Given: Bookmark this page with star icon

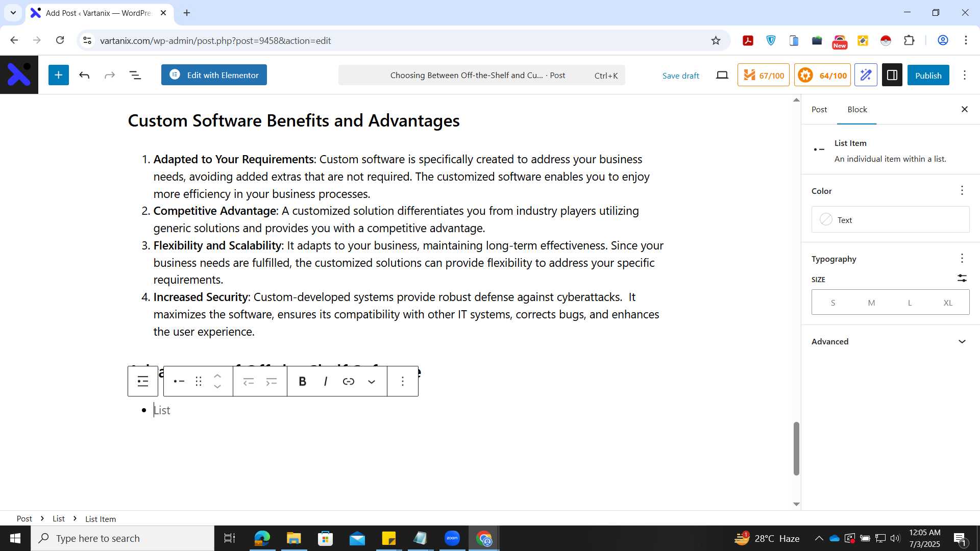Looking at the screenshot, I should [x=716, y=40].
